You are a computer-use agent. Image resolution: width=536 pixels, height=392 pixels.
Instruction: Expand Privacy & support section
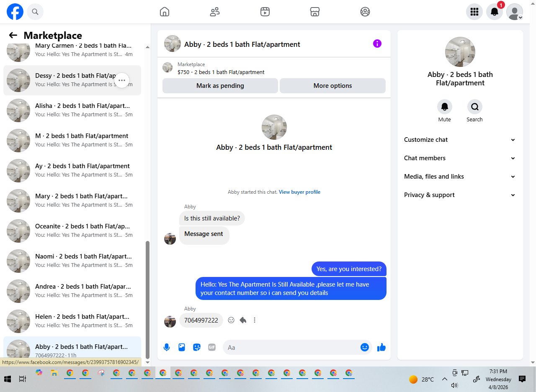(460, 195)
